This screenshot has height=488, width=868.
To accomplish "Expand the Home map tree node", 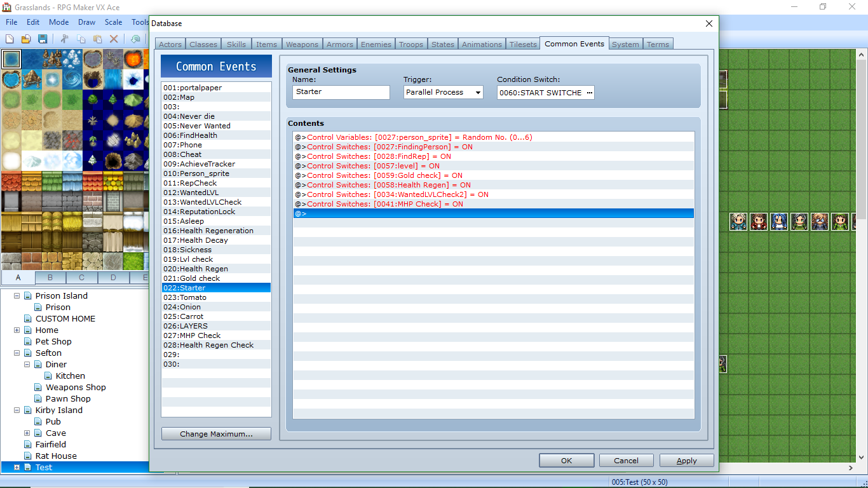I will (17, 330).
